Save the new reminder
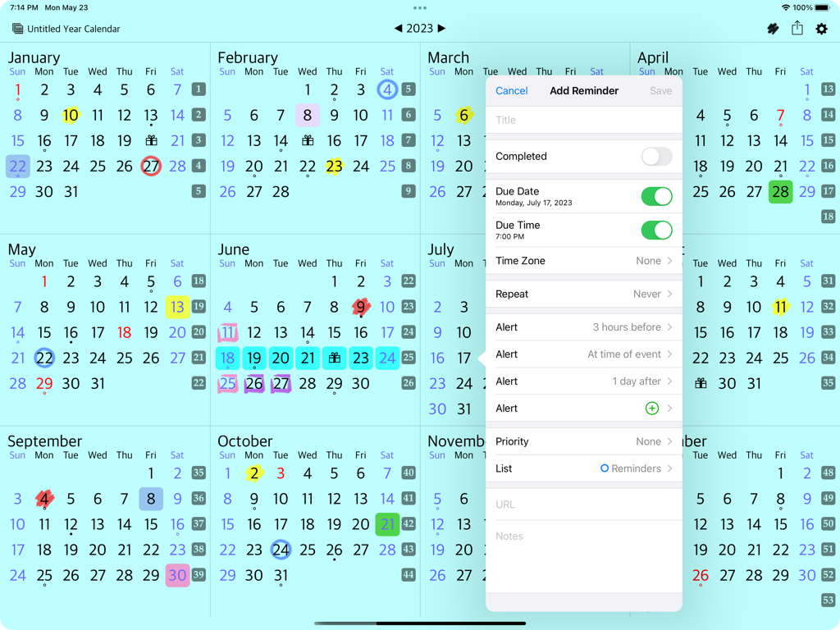840x630 pixels. pyautogui.click(x=660, y=91)
